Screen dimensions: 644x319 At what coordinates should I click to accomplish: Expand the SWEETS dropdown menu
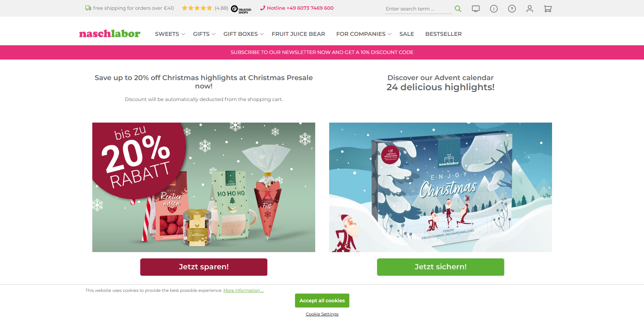(x=170, y=34)
